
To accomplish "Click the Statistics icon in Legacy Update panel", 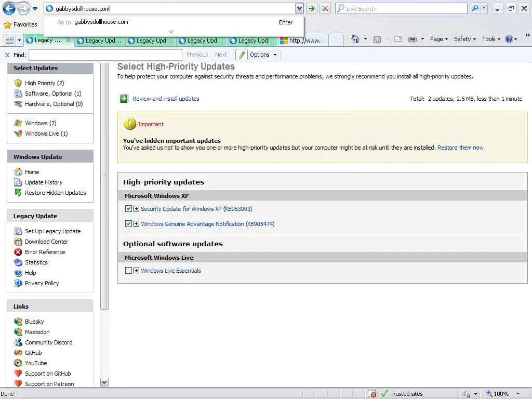I will point(18,262).
